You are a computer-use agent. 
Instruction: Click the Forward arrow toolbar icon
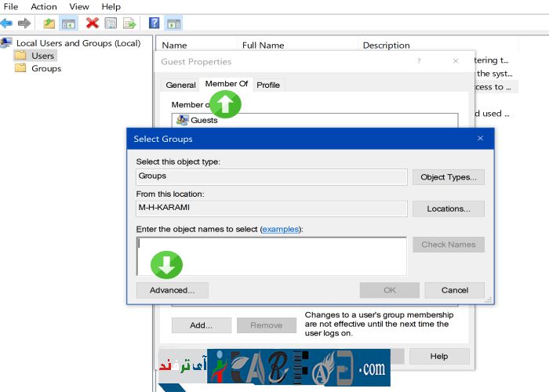[x=24, y=24]
